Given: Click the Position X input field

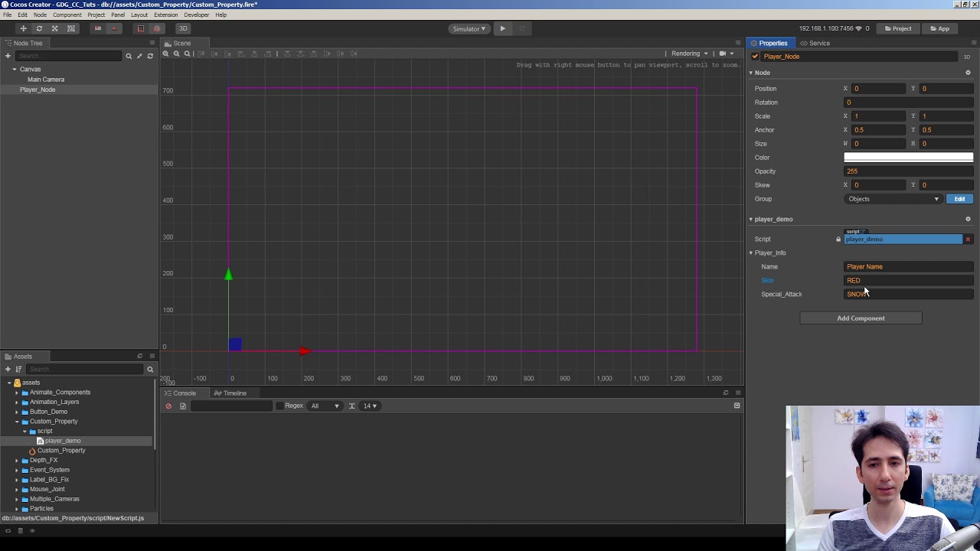Looking at the screenshot, I should click(878, 89).
